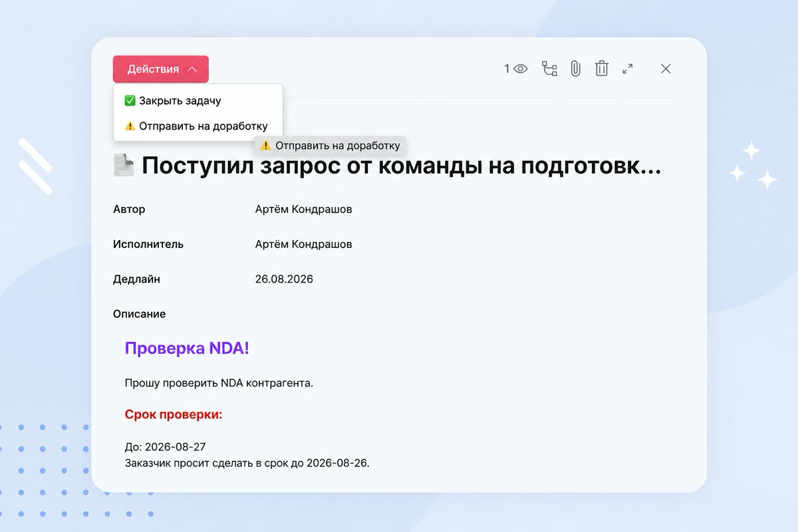This screenshot has width=798, height=532.
Task: Click author value Артём Кондрашов
Action: 303,209
